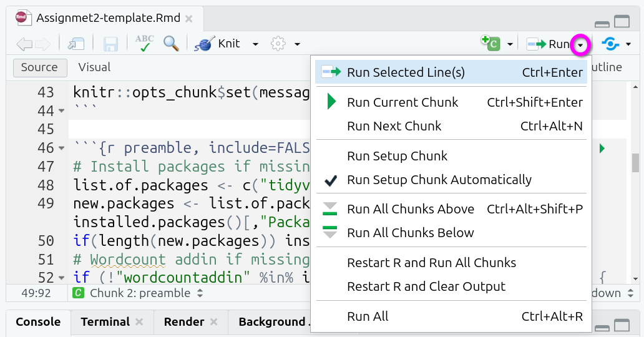This screenshot has width=644, height=337.
Task: Choose Run Next Chunk
Action: (451, 126)
